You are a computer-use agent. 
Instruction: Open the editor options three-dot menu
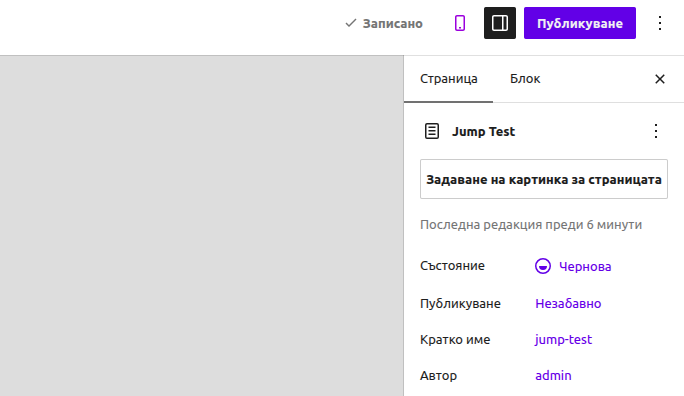[x=660, y=23]
